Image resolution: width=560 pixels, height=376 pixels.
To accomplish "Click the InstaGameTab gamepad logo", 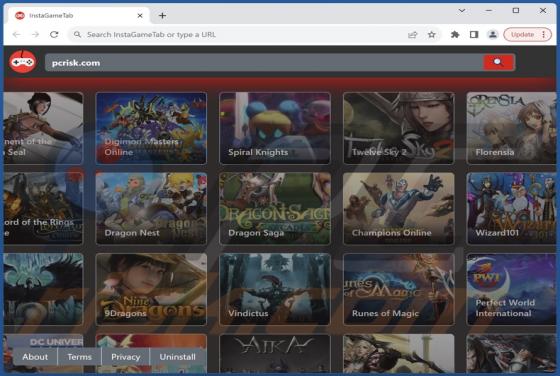I will click(22, 62).
